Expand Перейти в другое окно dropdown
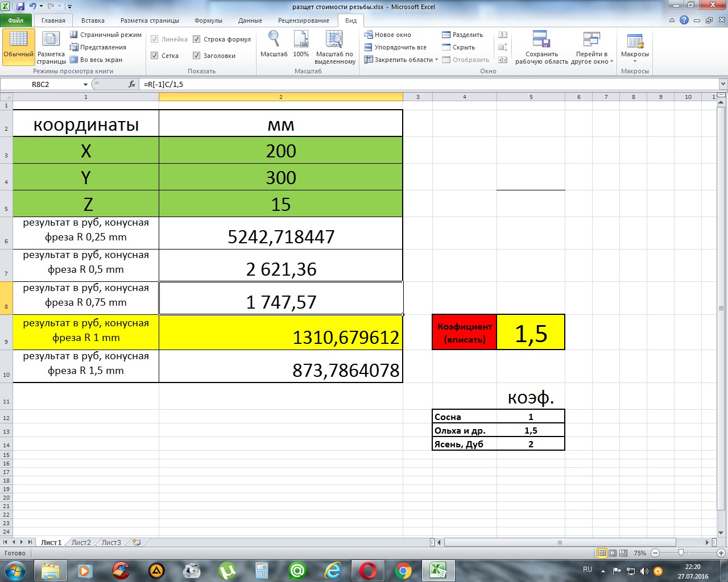Image resolution: width=728 pixels, height=582 pixels. 611,62
